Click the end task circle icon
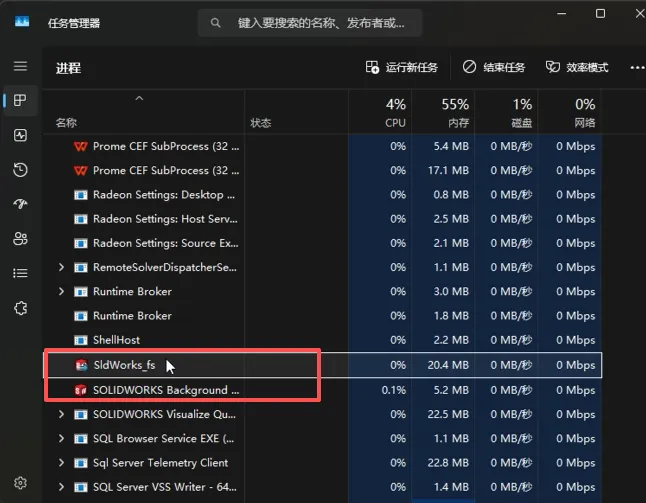 click(x=469, y=67)
